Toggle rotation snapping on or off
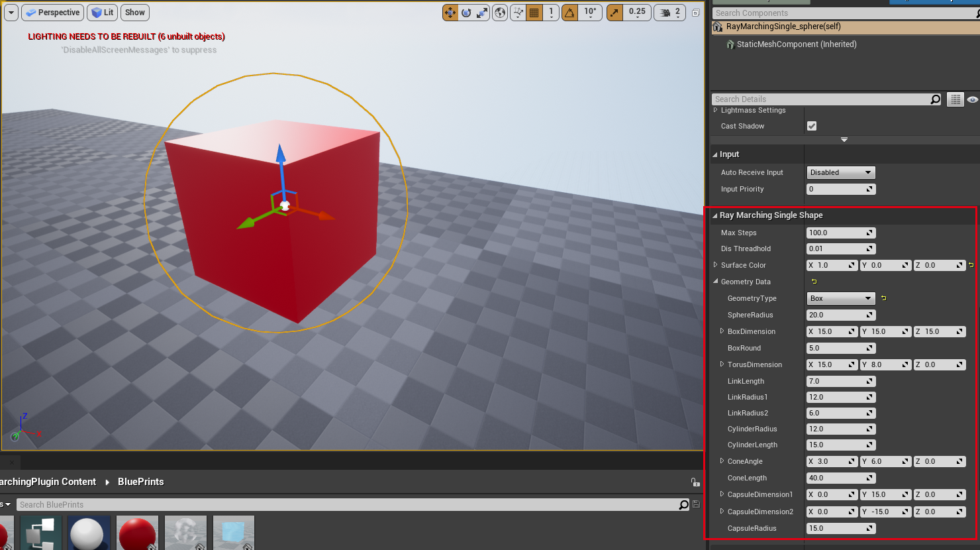The image size is (980, 550). point(569,13)
